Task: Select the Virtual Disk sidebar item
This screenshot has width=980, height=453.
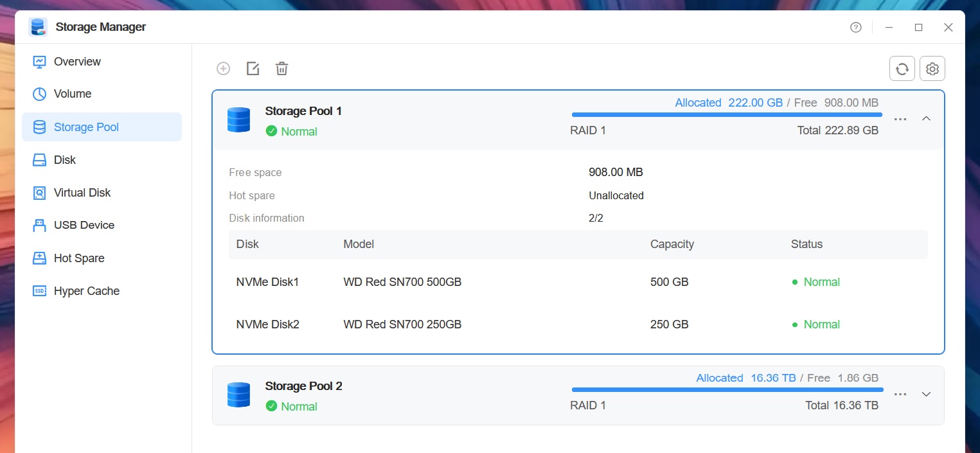Action: click(x=102, y=193)
